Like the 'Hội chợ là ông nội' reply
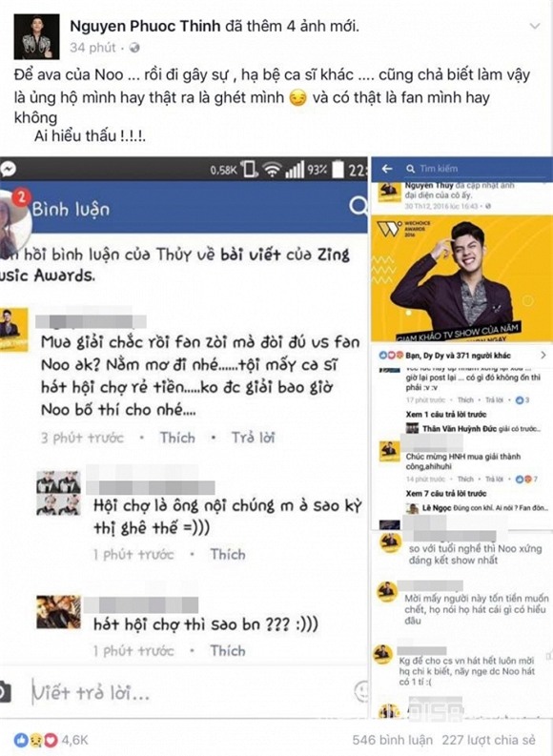 pos(228,555)
